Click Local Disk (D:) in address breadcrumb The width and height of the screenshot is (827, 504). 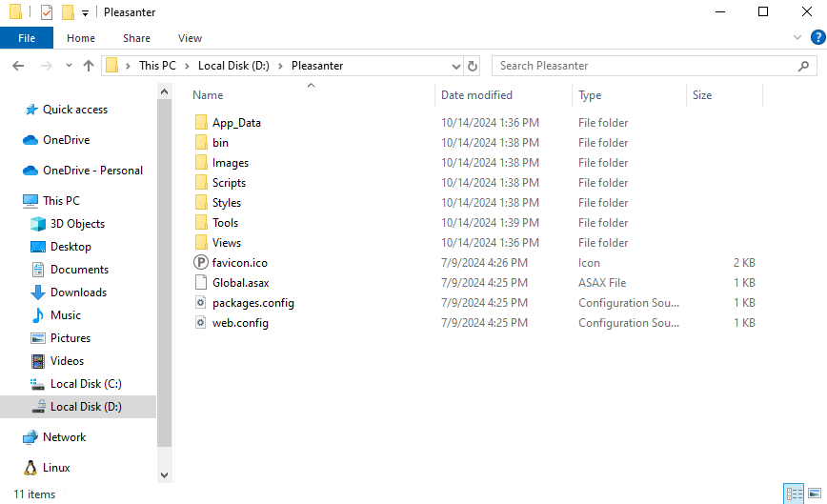[x=233, y=66]
